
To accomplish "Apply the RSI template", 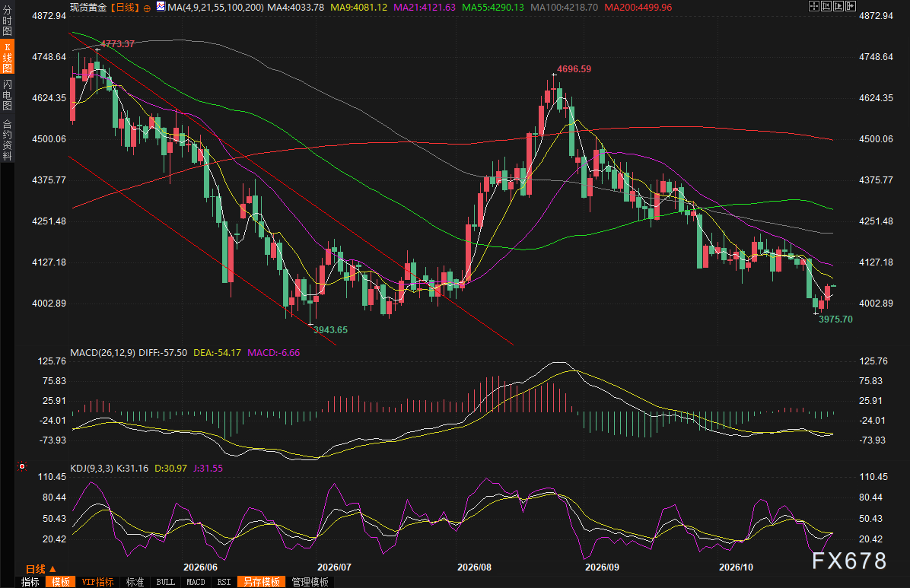I will pos(224,582).
